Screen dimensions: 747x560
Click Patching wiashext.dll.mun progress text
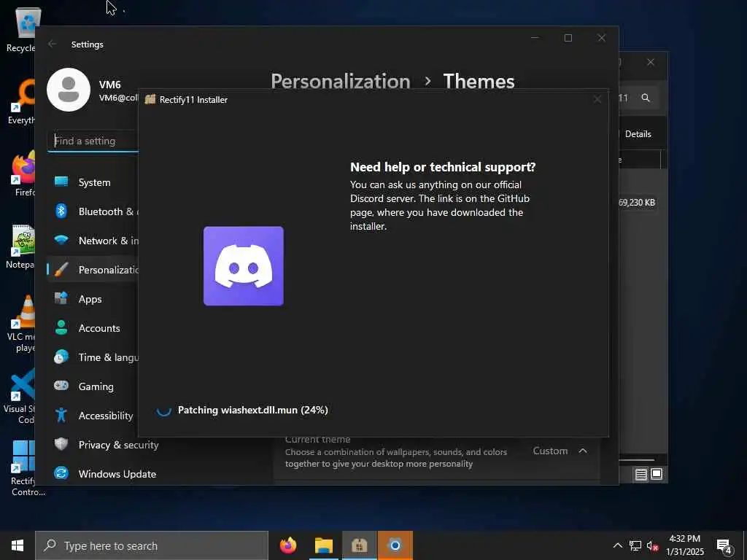pos(253,410)
